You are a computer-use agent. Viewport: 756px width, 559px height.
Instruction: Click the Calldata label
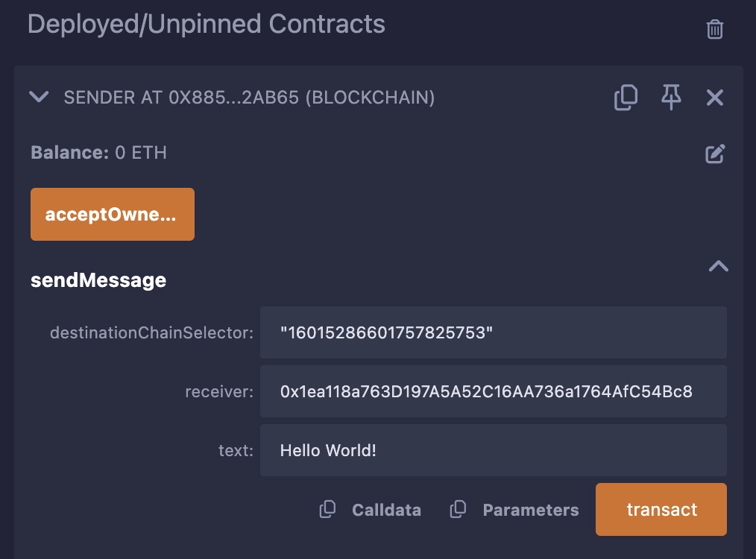pos(386,510)
